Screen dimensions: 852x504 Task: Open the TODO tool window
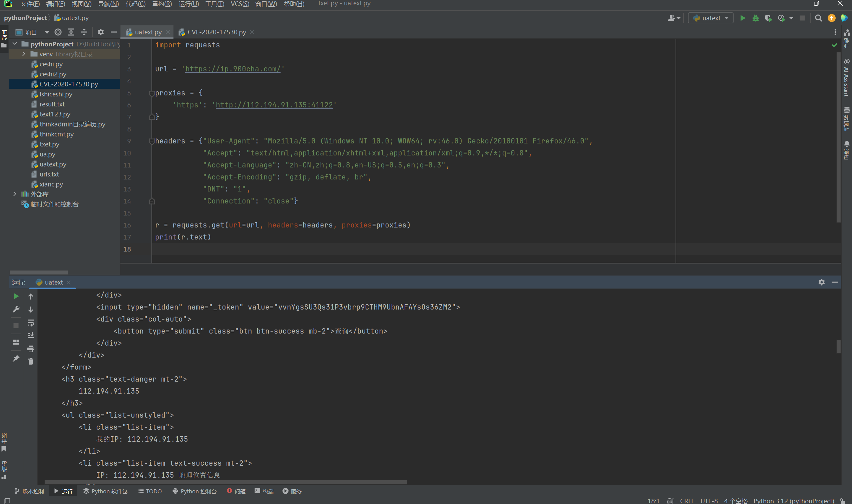(x=150, y=491)
